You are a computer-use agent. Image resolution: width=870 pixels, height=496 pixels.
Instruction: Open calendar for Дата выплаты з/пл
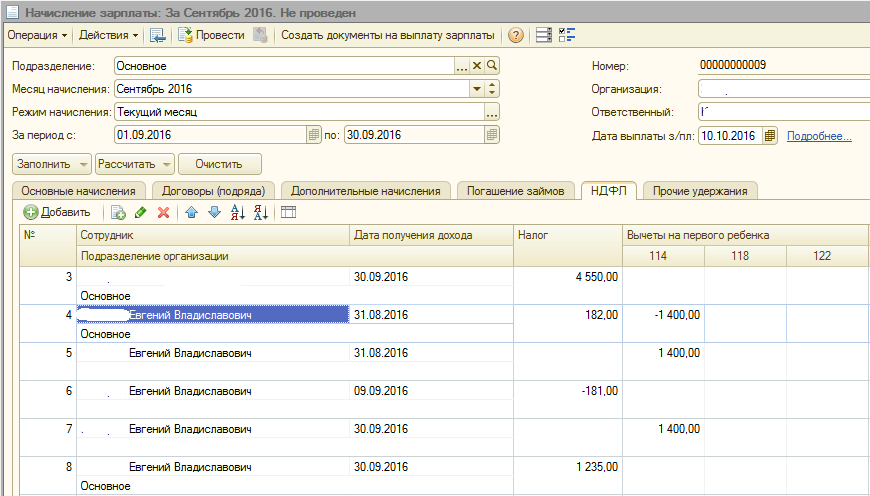(770, 136)
